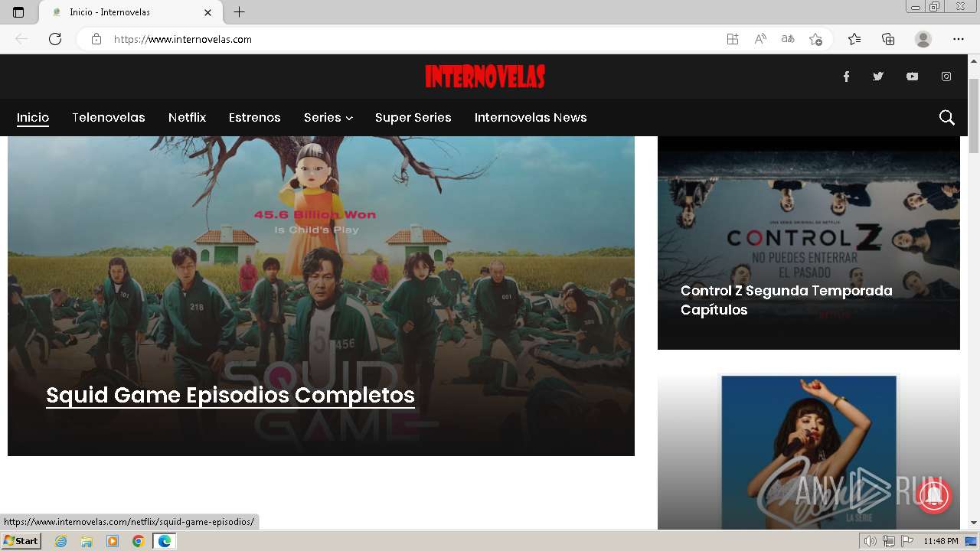Open the media player taskbar icon
Screen dimensions: 980x551
[113, 541]
